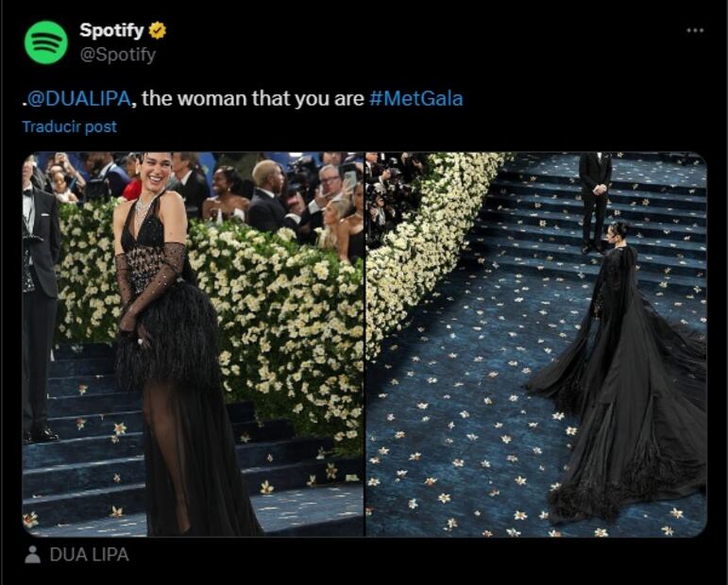728x585 pixels.
Task: Click the Spotify display name
Action: tap(111, 30)
